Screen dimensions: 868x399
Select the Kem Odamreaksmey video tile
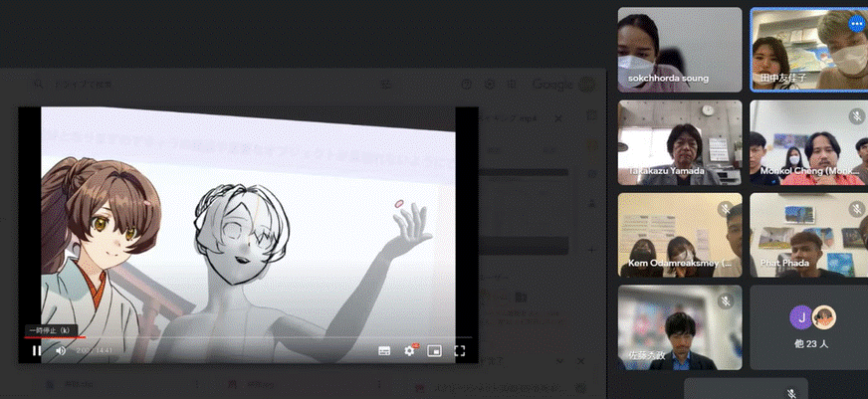[x=680, y=235]
